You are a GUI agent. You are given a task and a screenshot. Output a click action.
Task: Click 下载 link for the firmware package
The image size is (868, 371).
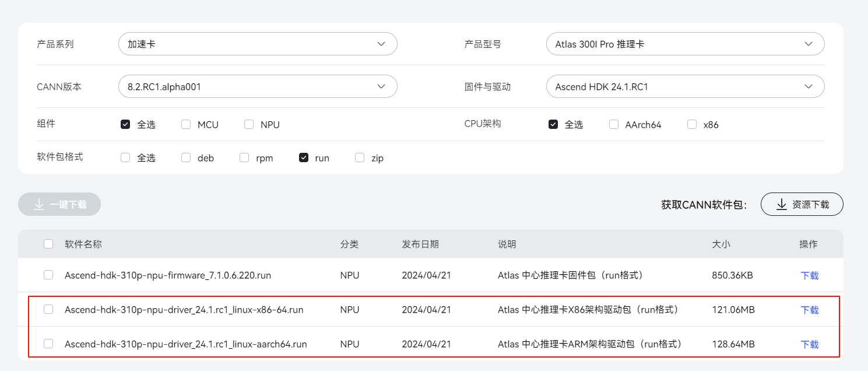[810, 275]
